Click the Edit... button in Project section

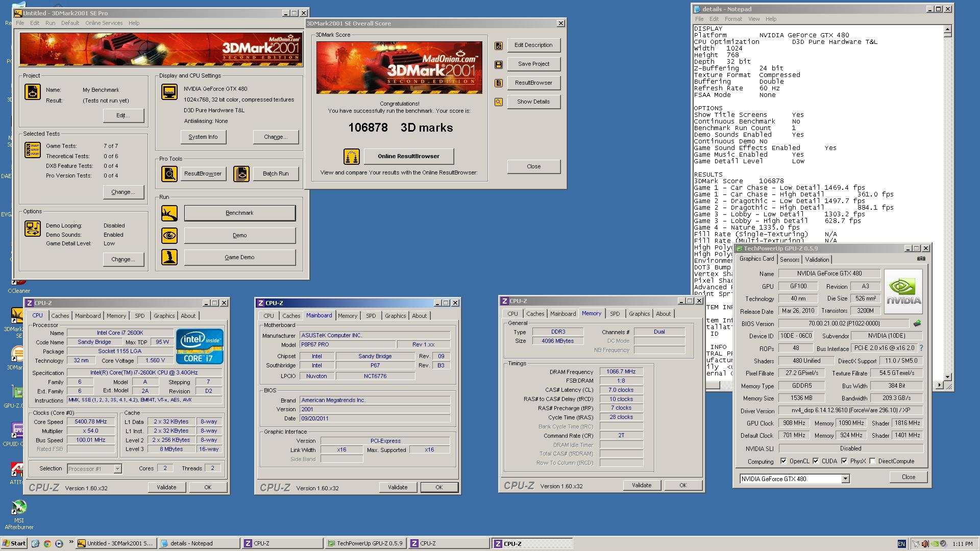point(123,115)
